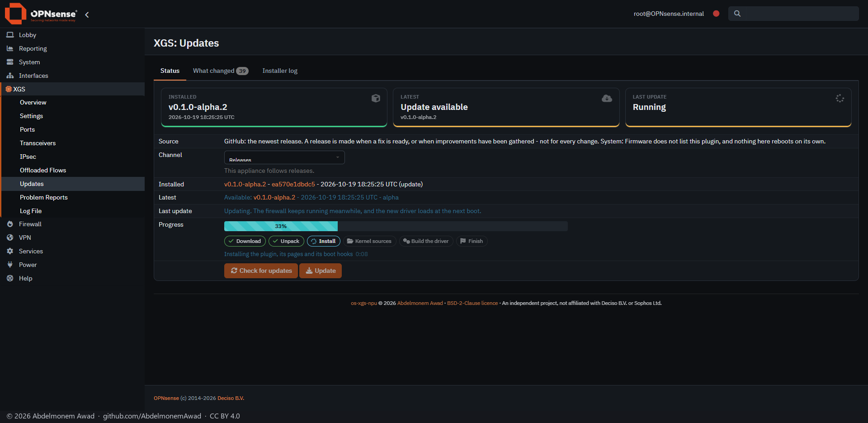This screenshot has width=868, height=423.
Task: Open Problem Reports page
Action: coord(73,197)
